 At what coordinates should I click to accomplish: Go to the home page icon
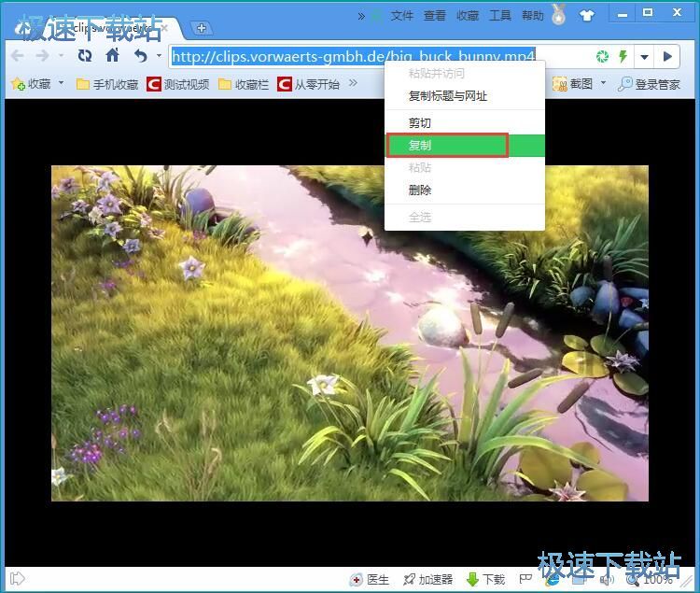113,55
